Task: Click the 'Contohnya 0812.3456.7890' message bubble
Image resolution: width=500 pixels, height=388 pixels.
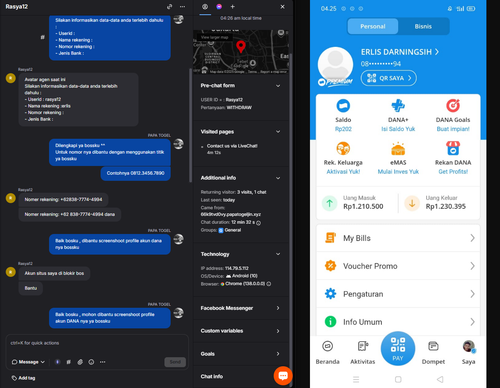Action: [x=136, y=173]
